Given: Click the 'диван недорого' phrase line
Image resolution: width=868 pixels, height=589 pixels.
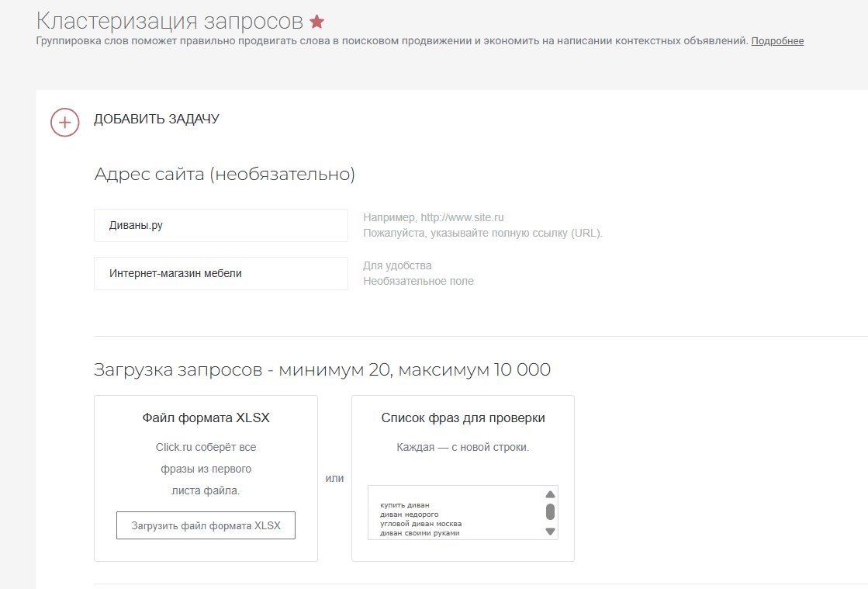Looking at the screenshot, I should click(x=409, y=515).
